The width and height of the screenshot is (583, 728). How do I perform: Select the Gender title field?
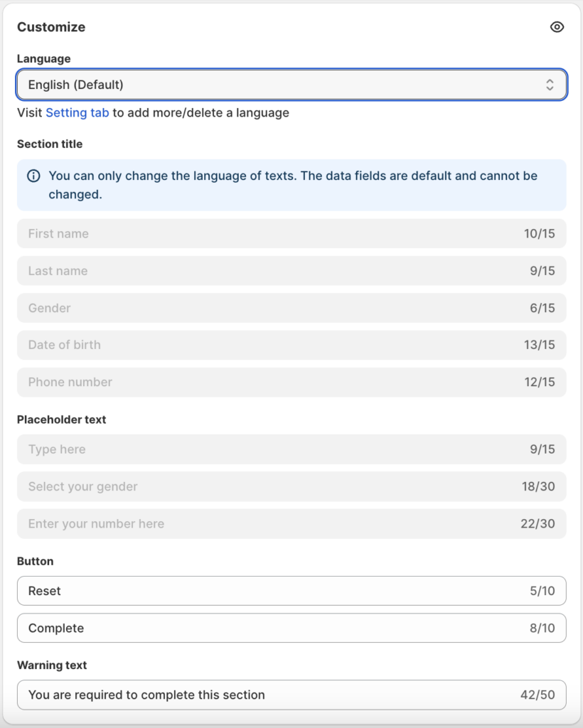(270, 308)
